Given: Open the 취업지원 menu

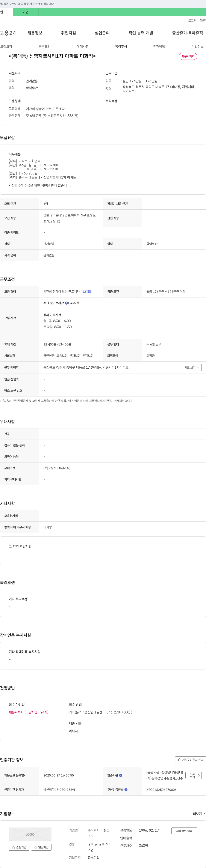Looking at the screenshot, I should (x=68, y=33).
